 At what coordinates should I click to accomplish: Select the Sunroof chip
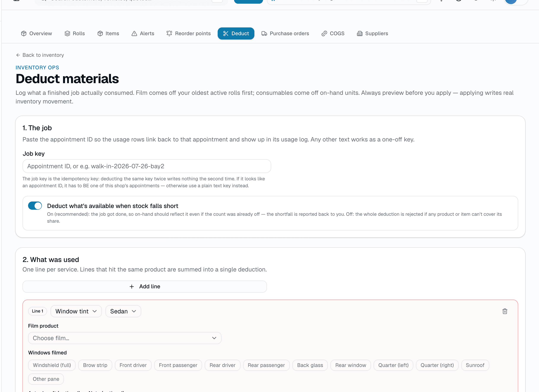point(475,365)
